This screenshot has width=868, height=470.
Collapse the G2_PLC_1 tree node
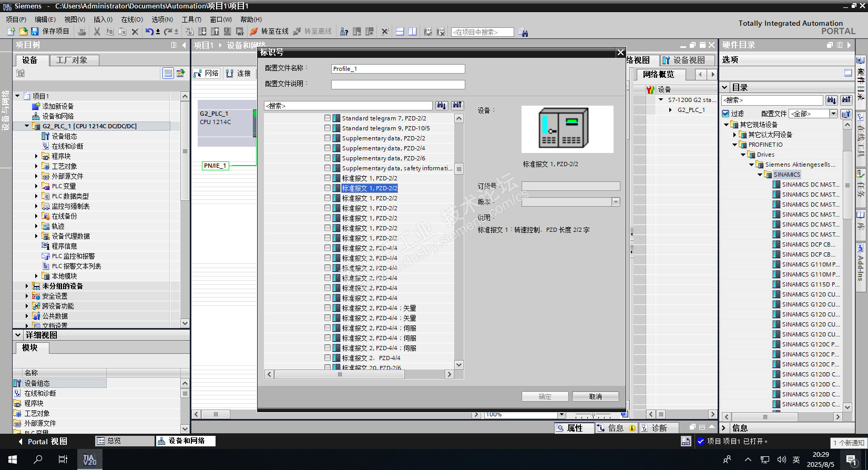pos(27,126)
